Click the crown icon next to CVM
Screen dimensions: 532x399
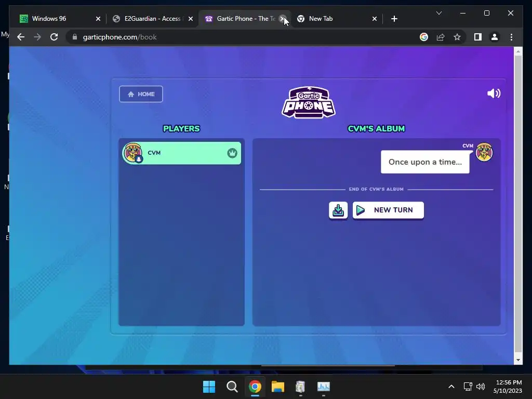pos(232,153)
